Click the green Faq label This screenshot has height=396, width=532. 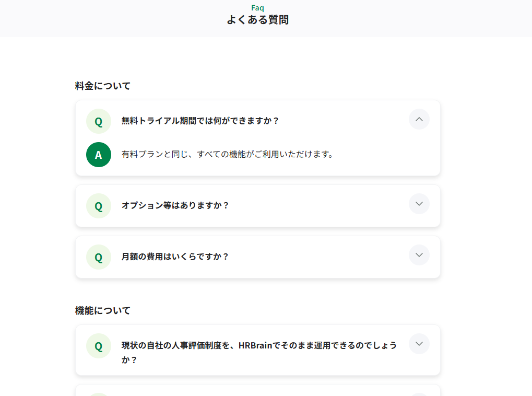click(x=257, y=7)
